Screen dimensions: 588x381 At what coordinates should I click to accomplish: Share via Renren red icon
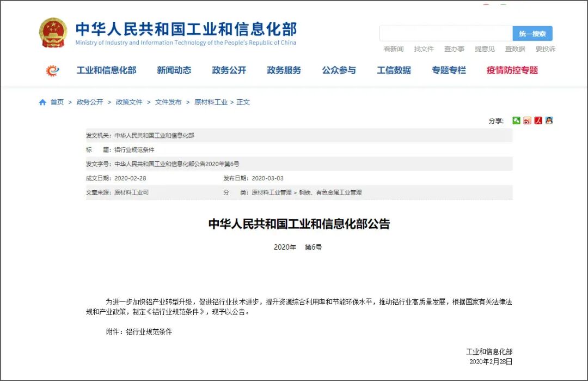point(538,120)
